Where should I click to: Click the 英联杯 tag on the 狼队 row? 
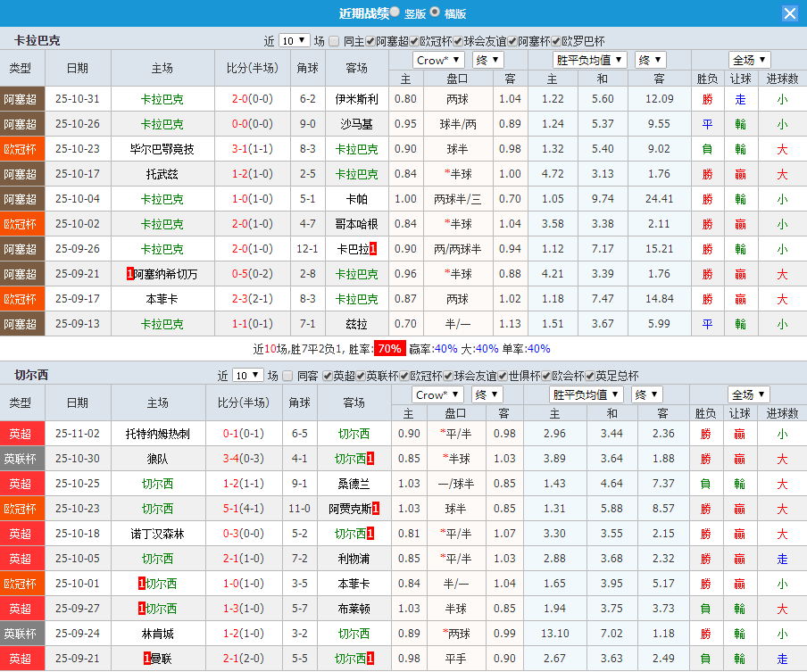[21, 459]
